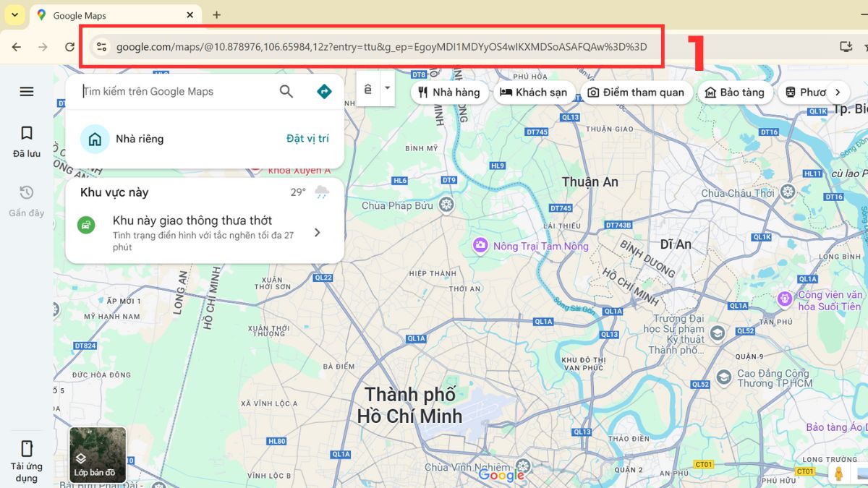Image resolution: width=868 pixels, height=488 pixels.
Task: Click the site information icon in address bar
Action: [101, 47]
